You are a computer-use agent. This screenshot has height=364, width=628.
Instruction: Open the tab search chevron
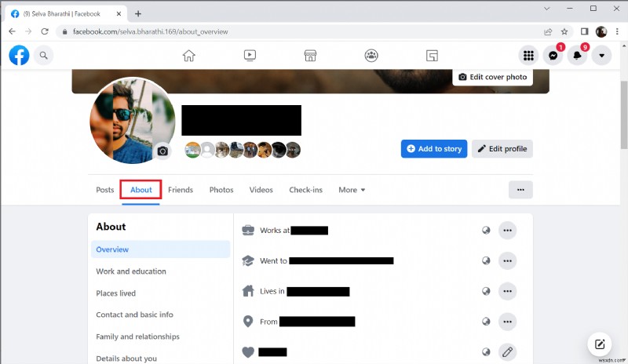coord(546,9)
